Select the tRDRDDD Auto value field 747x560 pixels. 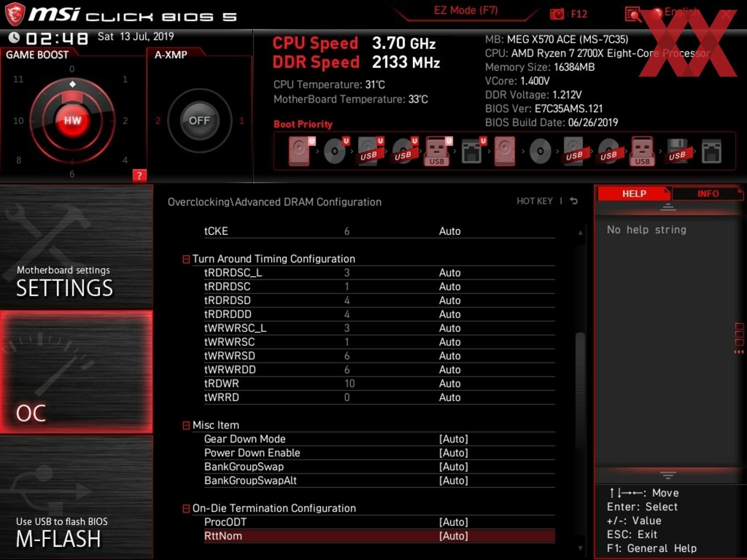pos(450,314)
